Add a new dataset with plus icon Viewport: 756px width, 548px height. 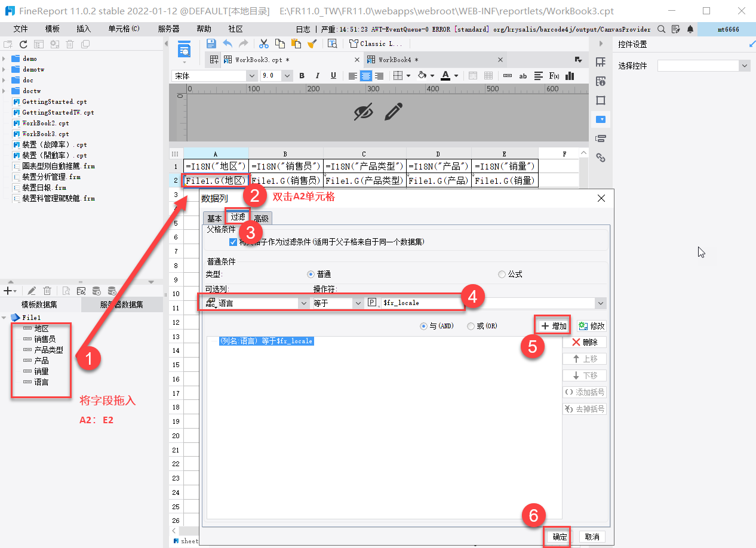coord(7,291)
